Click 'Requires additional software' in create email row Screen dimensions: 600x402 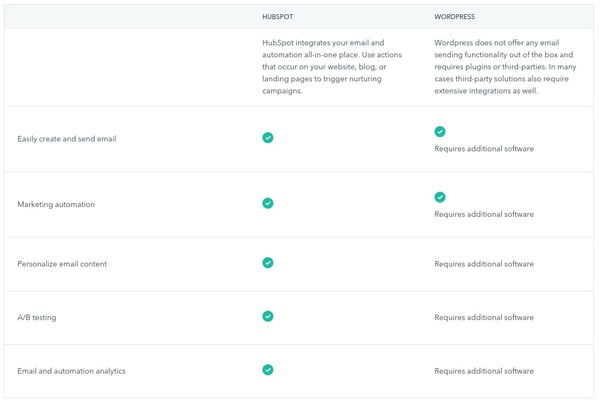point(484,149)
